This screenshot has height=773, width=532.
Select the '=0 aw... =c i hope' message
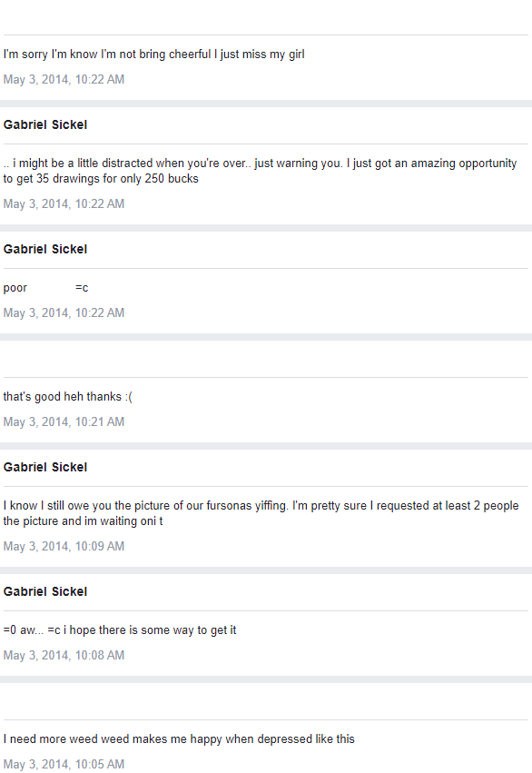[x=120, y=630]
